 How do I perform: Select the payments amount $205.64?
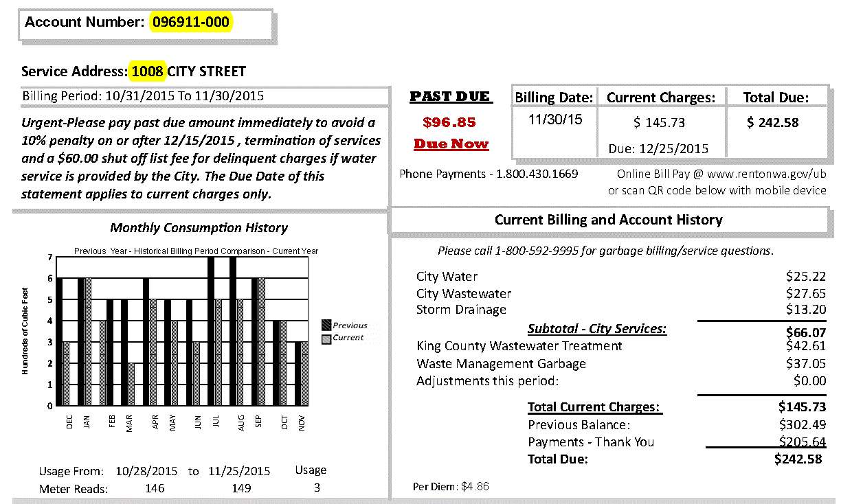pos(803,442)
